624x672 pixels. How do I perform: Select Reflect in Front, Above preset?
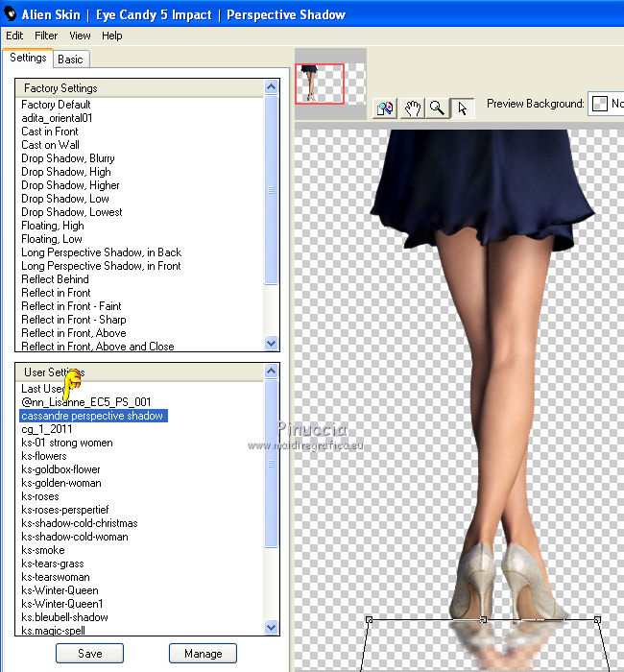[74, 333]
